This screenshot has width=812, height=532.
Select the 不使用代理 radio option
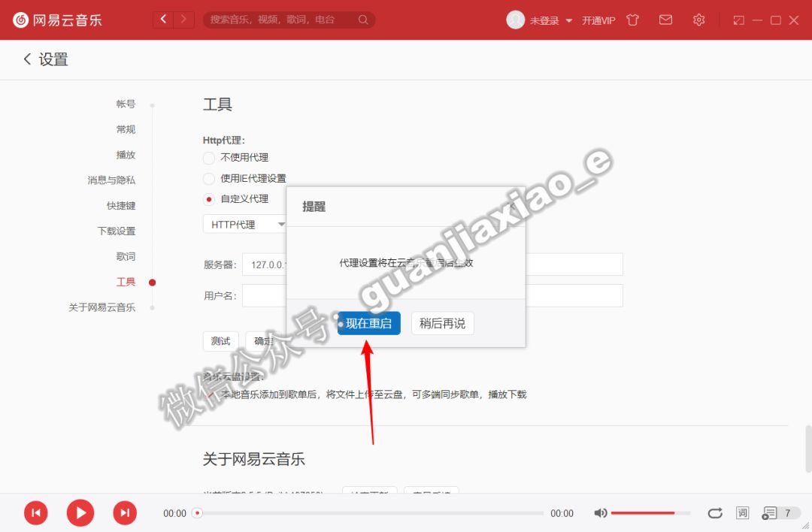(208, 158)
